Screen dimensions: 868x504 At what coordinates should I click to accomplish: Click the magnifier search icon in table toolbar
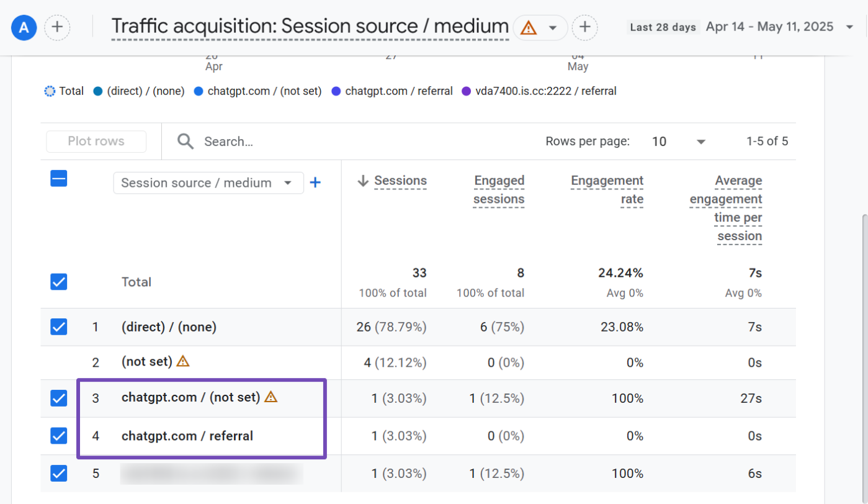point(185,142)
